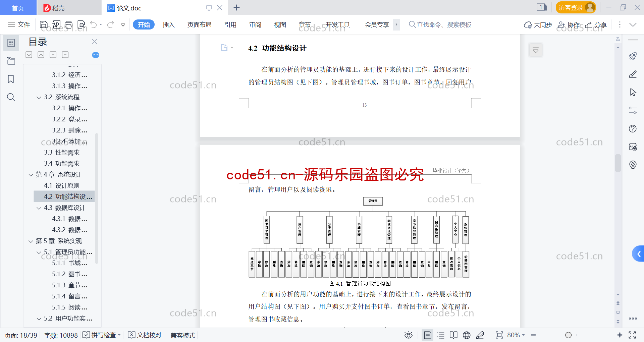Switch to reading mode book icon

[453, 335]
